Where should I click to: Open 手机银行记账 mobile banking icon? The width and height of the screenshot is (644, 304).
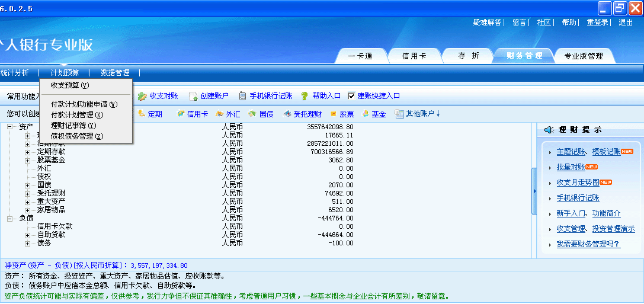pyautogui.click(x=242, y=96)
